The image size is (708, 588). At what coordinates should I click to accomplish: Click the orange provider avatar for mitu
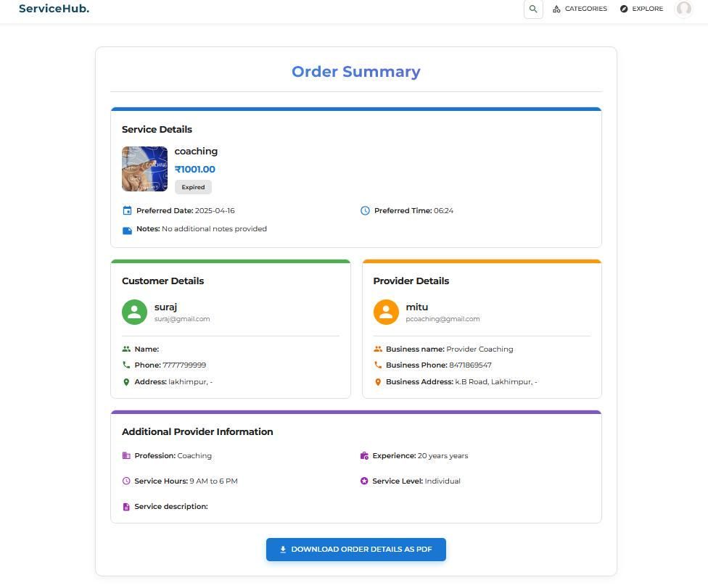point(386,312)
